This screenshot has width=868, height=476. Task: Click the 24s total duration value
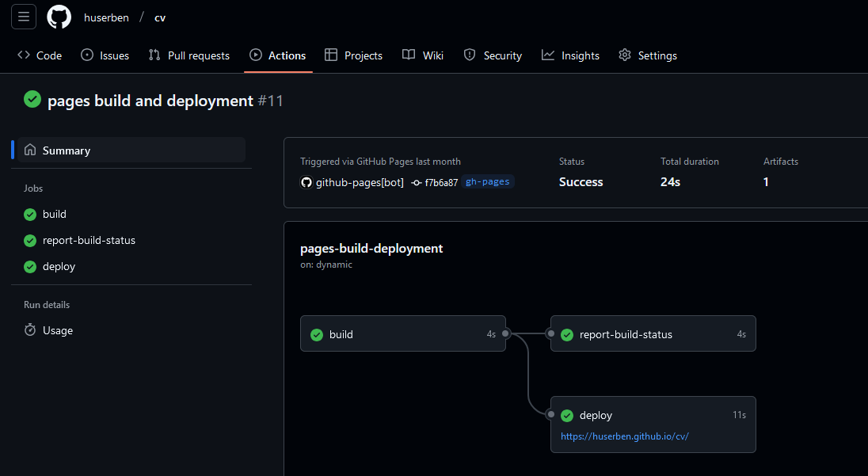pyautogui.click(x=670, y=182)
